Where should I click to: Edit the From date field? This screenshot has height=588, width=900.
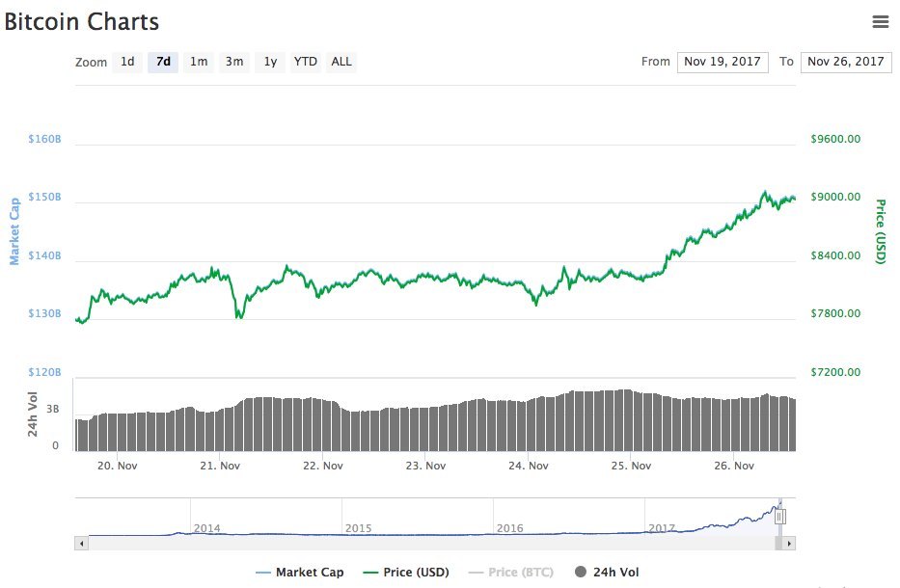tap(723, 62)
